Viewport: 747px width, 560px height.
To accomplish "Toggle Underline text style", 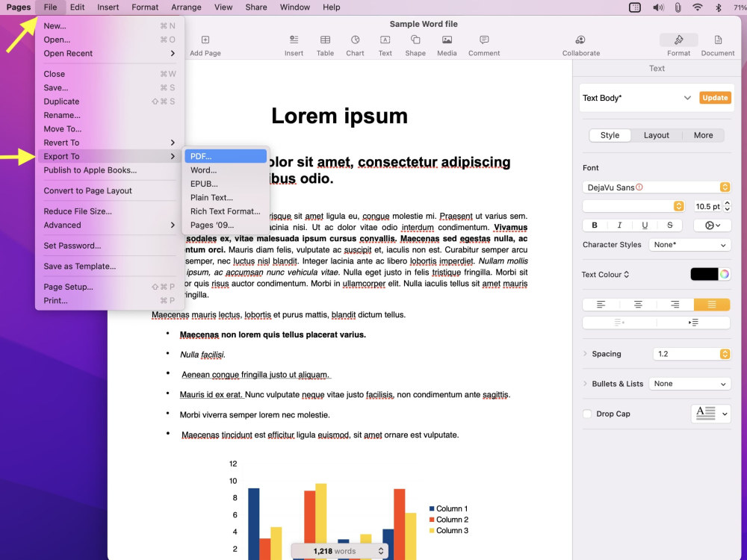I will 645,225.
